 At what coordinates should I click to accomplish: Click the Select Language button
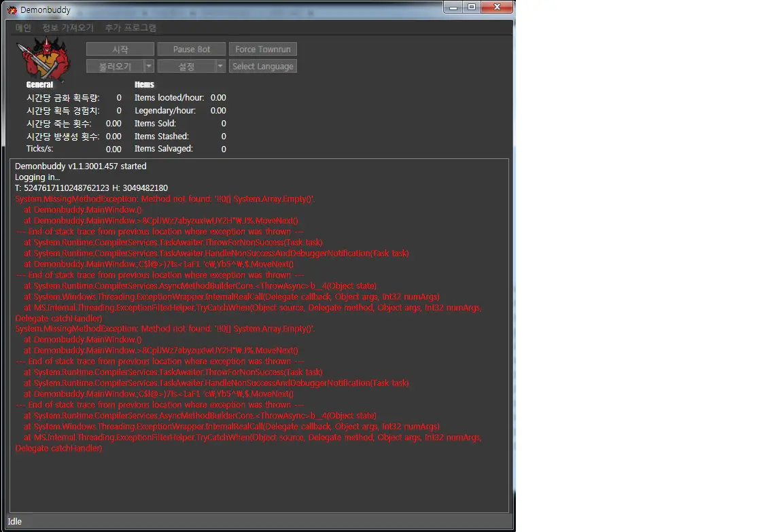[263, 67]
